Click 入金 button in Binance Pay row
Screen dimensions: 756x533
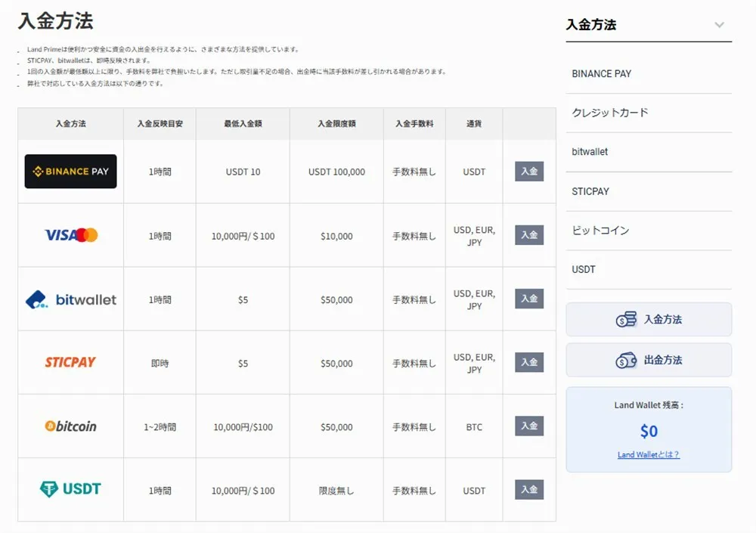point(529,171)
